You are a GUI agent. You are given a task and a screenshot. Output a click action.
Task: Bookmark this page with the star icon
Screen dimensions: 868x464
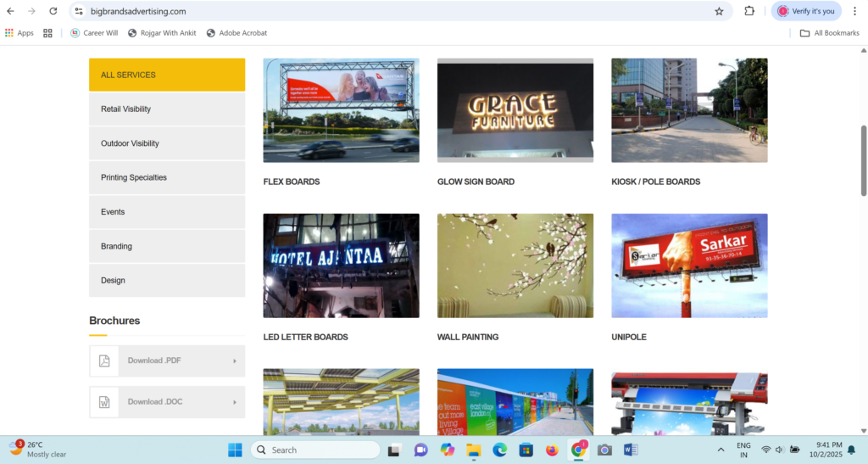point(719,11)
